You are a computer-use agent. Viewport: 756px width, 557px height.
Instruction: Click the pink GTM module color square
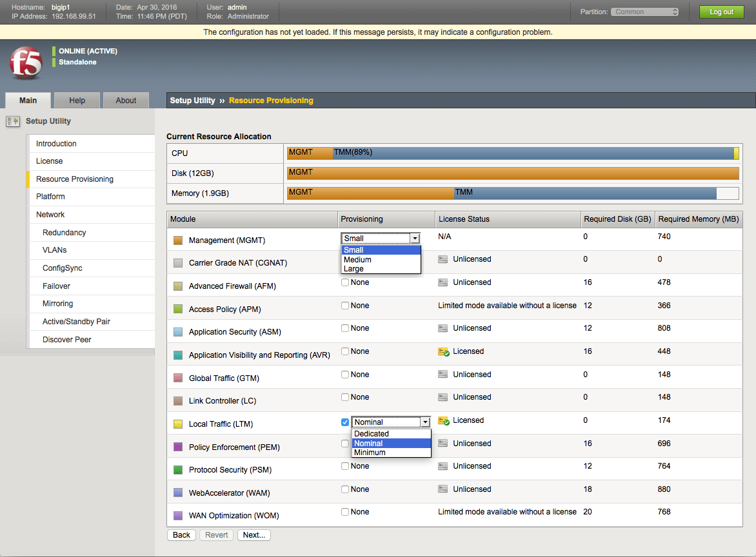[178, 378]
